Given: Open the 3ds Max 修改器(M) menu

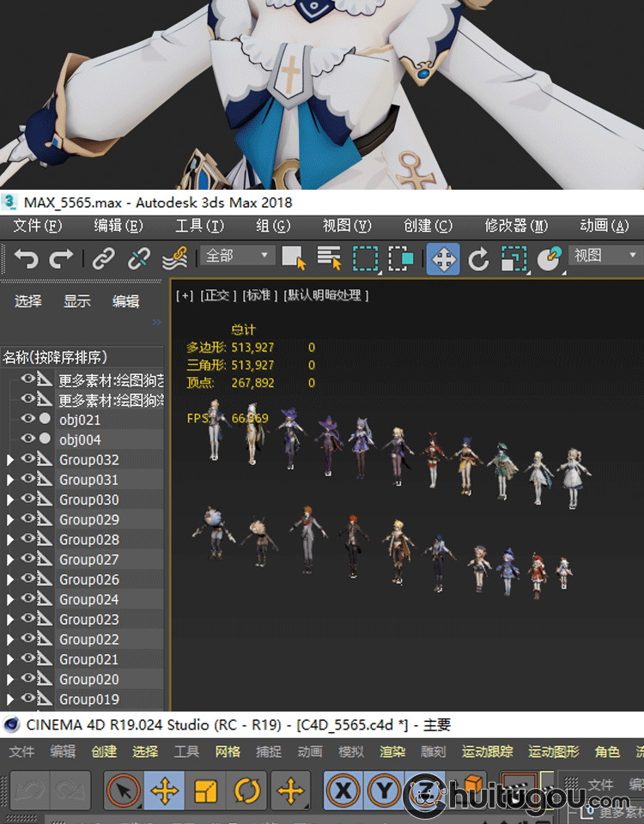Looking at the screenshot, I should (x=516, y=226).
